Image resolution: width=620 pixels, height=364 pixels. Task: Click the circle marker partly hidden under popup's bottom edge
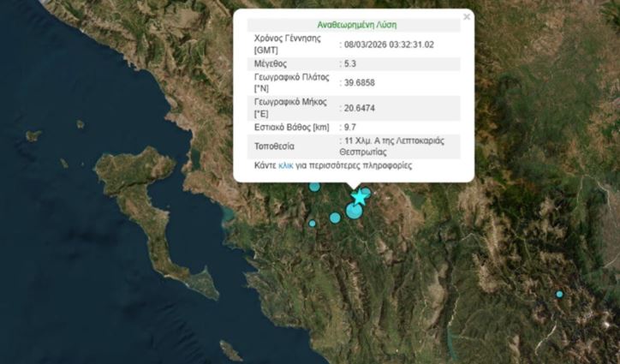coord(314,186)
